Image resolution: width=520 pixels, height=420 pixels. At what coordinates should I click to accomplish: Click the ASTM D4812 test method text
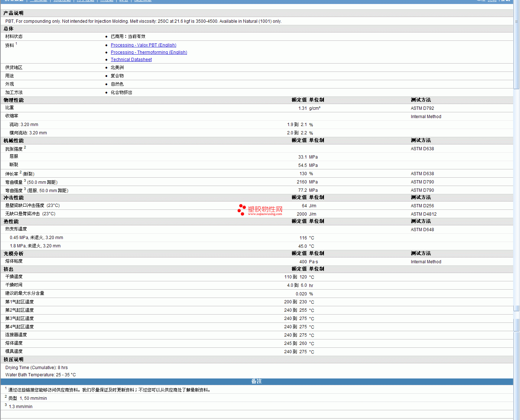(424, 214)
